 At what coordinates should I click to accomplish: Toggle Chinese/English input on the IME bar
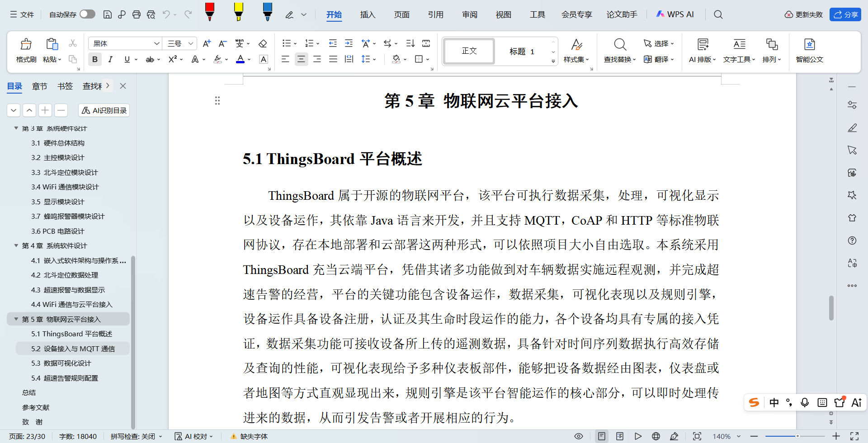pyautogui.click(x=774, y=402)
